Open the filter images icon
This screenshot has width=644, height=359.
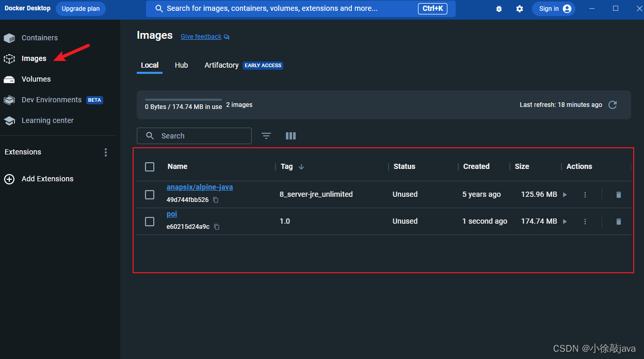266,136
